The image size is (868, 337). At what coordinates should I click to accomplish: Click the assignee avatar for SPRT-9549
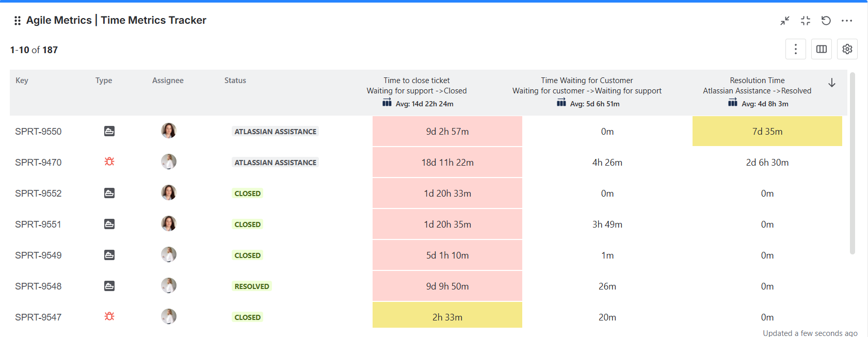tap(169, 254)
